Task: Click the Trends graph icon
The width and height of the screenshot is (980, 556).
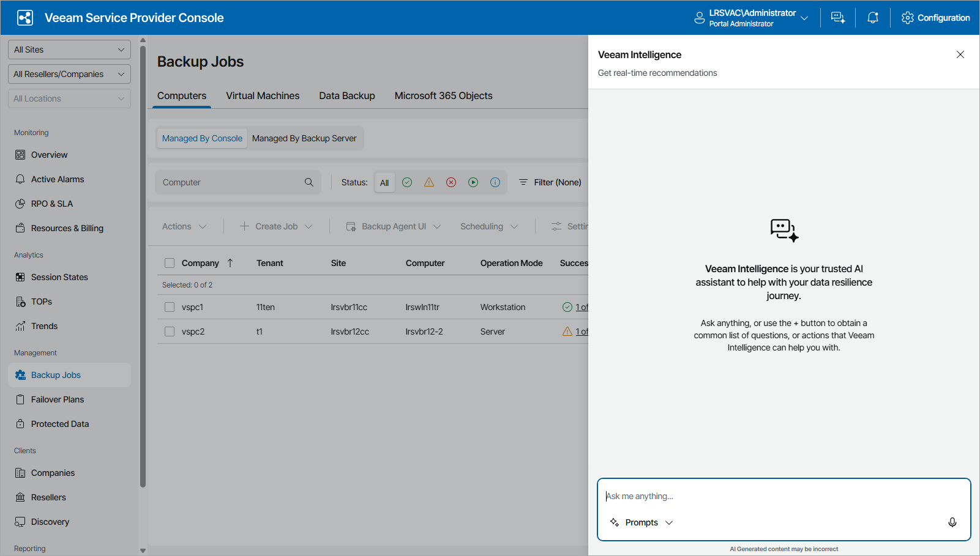Action: pyautogui.click(x=20, y=326)
